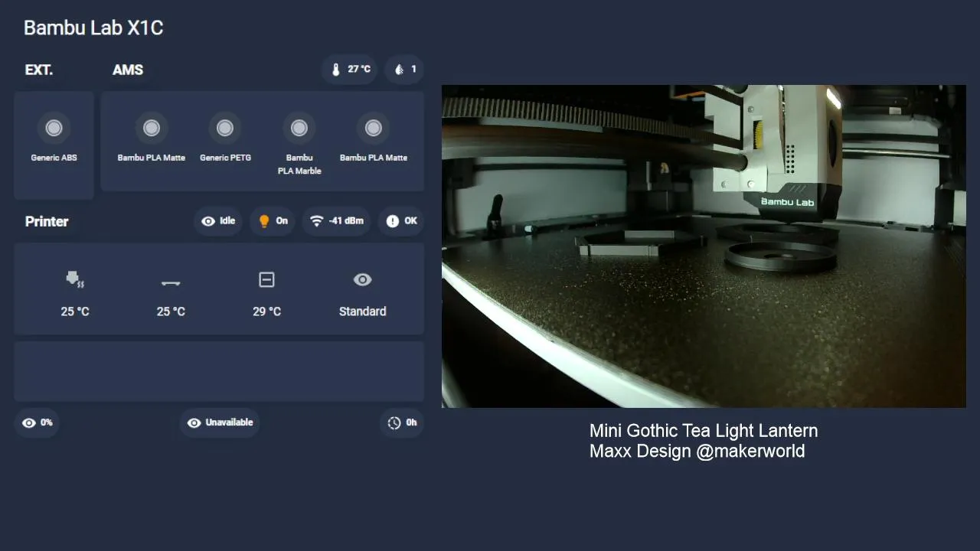Click the EXT. section heading
980x551 pixels.
pyautogui.click(x=39, y=70)
